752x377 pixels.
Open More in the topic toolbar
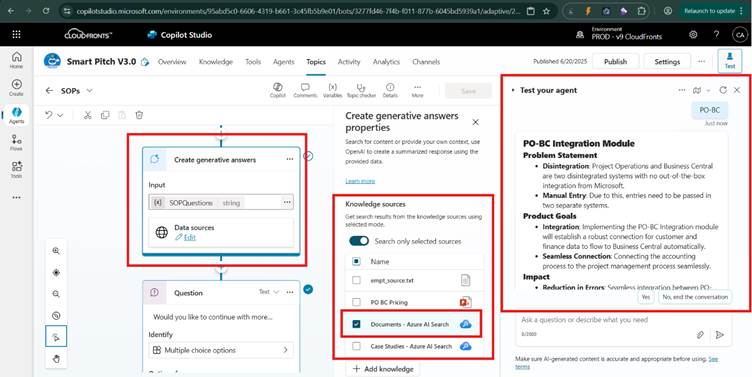click(417, 90)
